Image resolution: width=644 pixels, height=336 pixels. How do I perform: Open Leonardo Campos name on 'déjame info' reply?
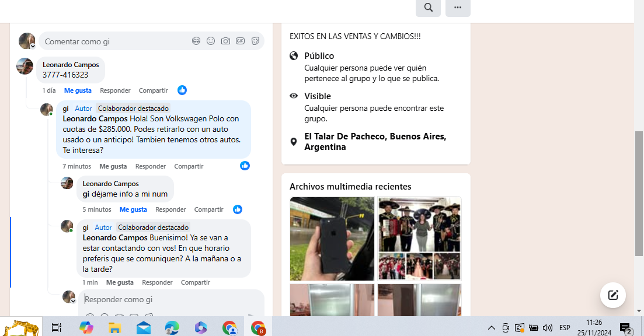click(110, 183)
